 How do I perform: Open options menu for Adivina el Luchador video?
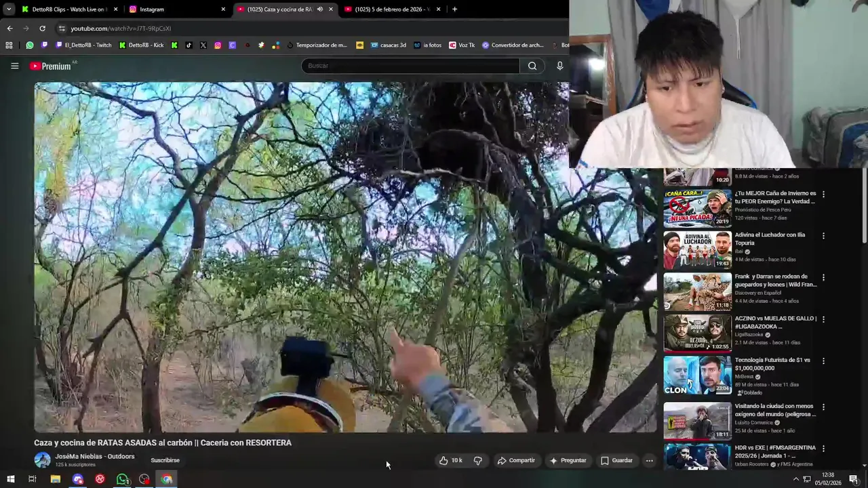click(x=823, y=236)
